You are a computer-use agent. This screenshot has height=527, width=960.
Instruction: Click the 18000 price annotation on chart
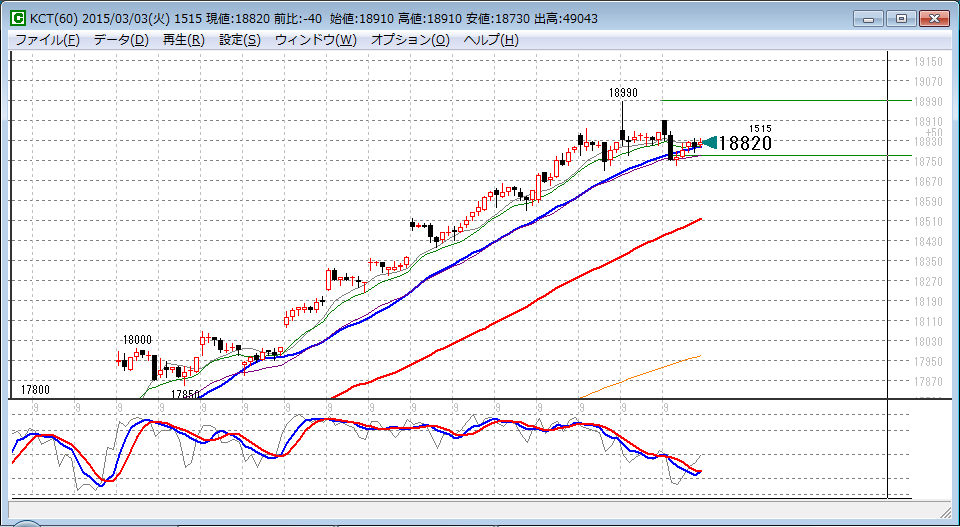coord(137,340)
